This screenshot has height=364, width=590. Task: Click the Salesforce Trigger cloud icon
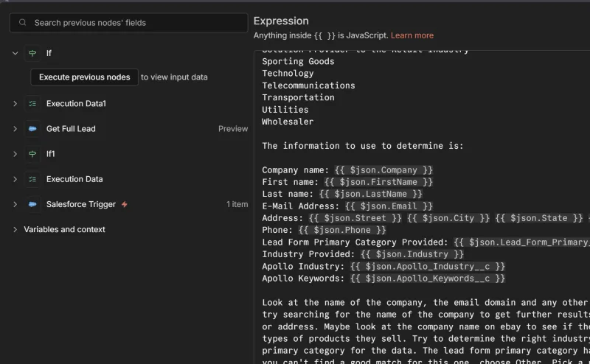point(32,204)
